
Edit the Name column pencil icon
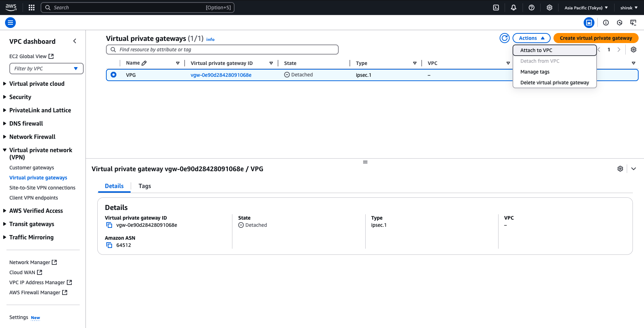coord(144,63)
